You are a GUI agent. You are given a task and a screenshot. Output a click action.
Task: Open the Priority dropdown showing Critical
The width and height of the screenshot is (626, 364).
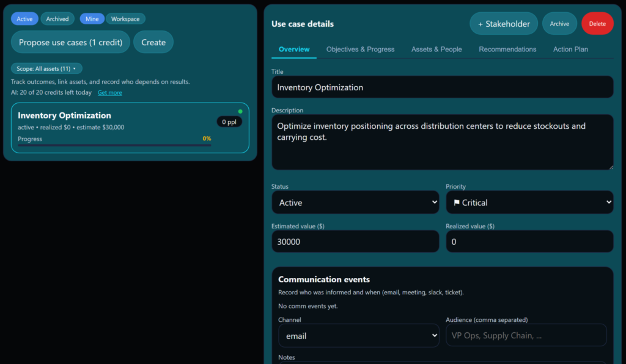(x=529, y=203)
